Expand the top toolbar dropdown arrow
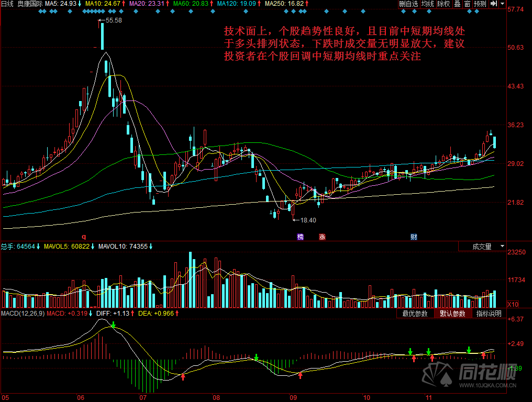This screenshot has width=532, height=402. tap(502, 4)
